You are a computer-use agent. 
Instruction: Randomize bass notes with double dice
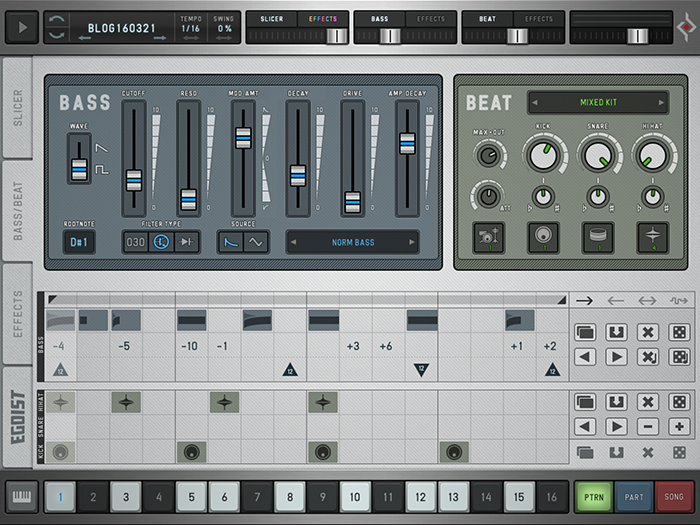click(679, 357)
